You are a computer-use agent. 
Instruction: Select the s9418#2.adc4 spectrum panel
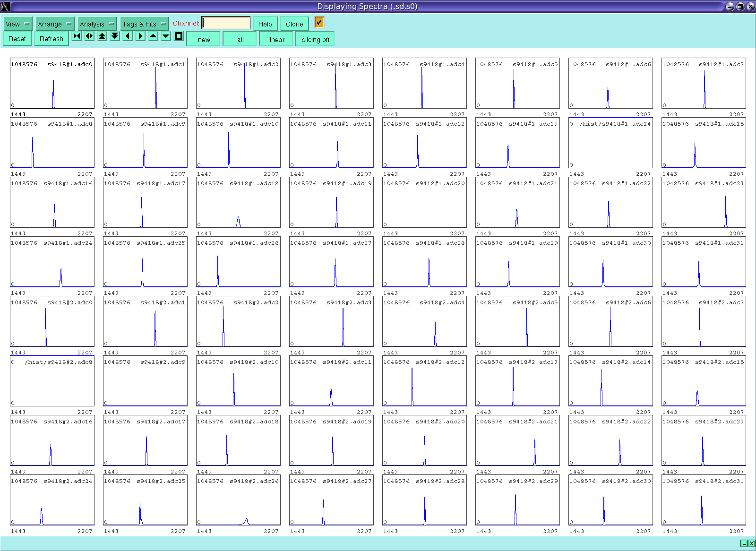424,321
